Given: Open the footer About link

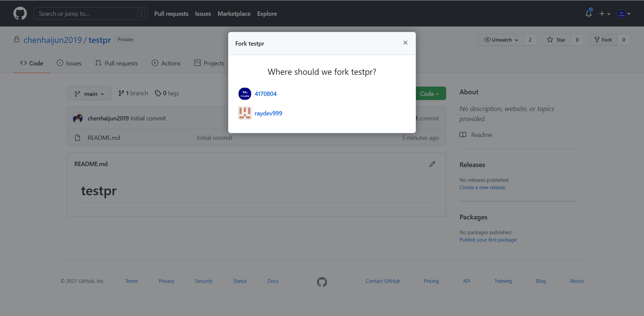Looking at the screenshot, I should click(x=577, y=281).
